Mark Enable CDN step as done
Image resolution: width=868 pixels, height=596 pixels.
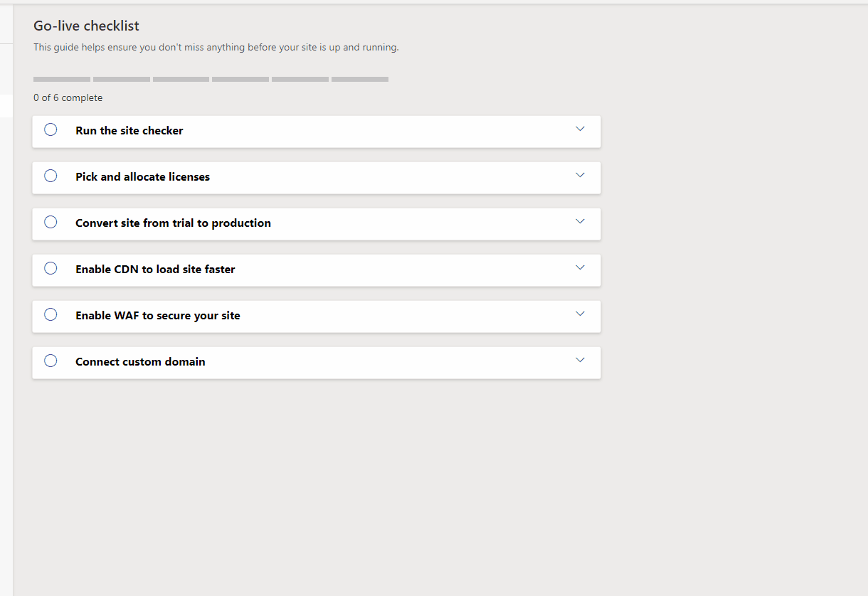51,268
